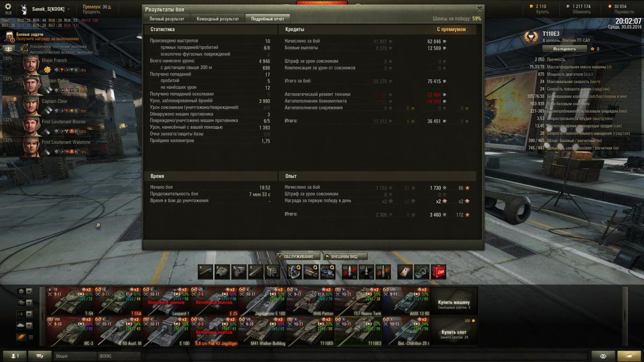This screenshot has height=362, width=644.
Task: Toggle Автоматический возврат экипажа checkbox
Action: pos(26,52)
